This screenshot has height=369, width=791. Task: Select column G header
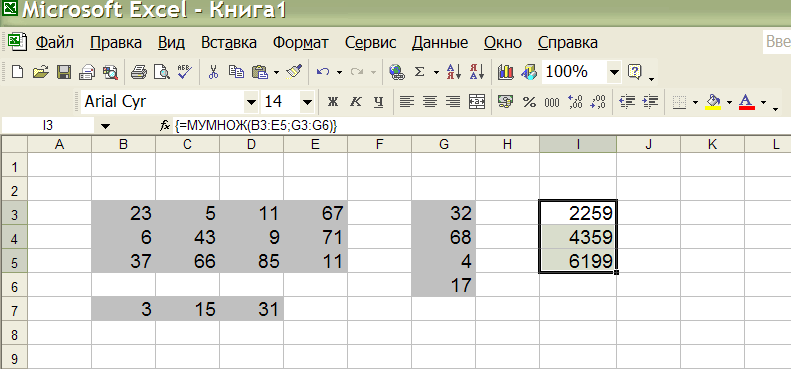click(x=443, y=144)
